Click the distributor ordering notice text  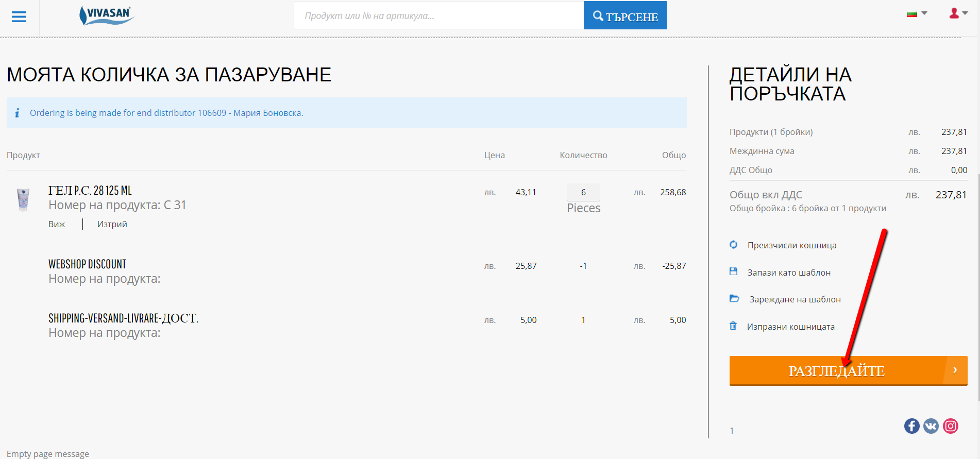tap(166, 113)
